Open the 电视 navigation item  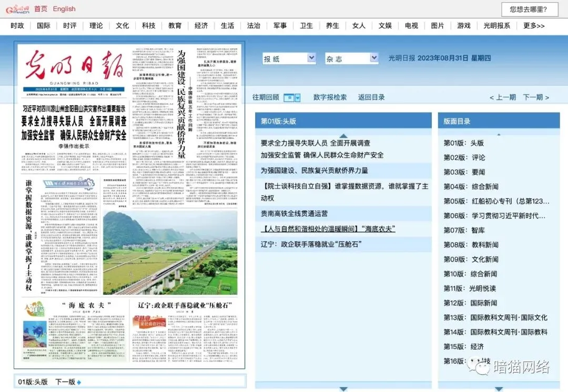[411, 26]
